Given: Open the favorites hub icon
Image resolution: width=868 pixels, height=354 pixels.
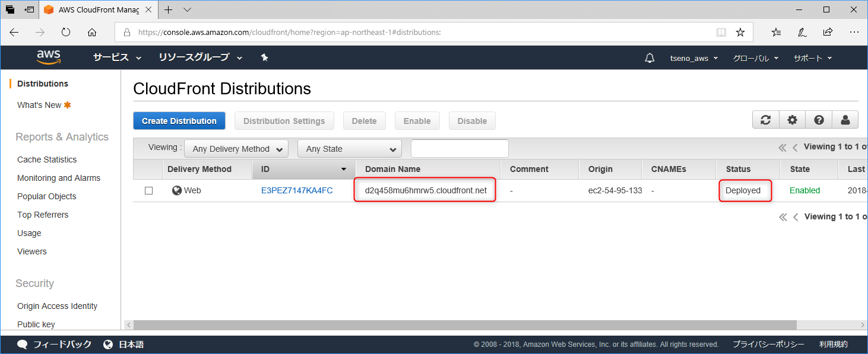Looking at the screenshot, I should 776,32.
